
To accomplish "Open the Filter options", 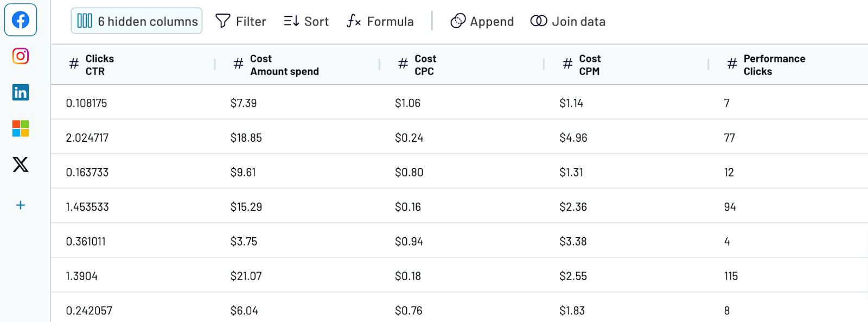I will [241, 21].
